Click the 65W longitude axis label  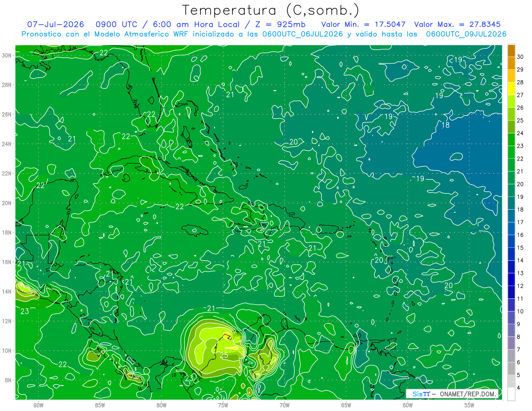click(x=346, y=405)
